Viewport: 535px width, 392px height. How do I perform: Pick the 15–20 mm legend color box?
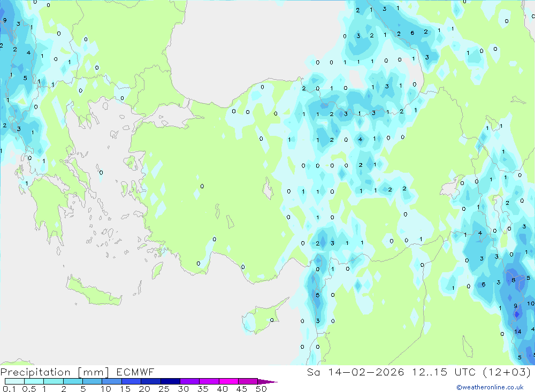click(x=131, y=381)
